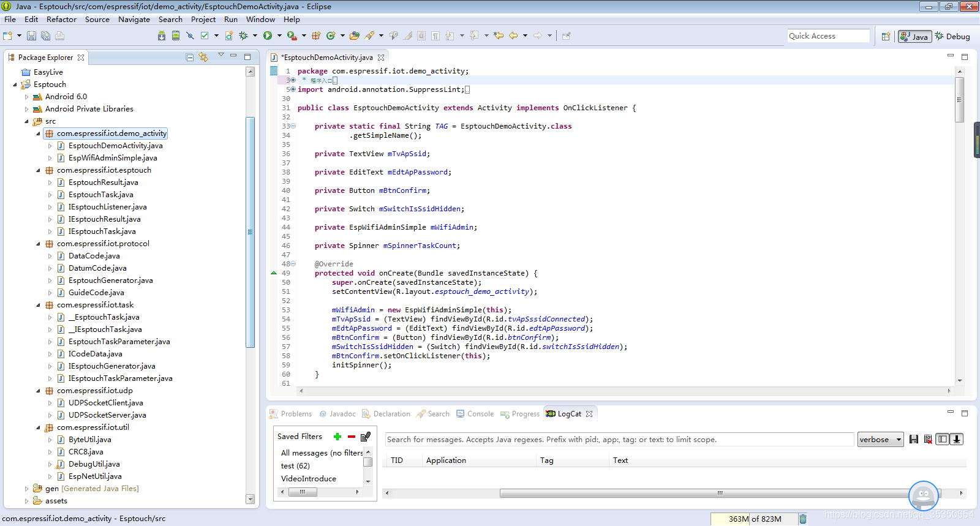Expand folded imports at line 5

coord(293,89)
